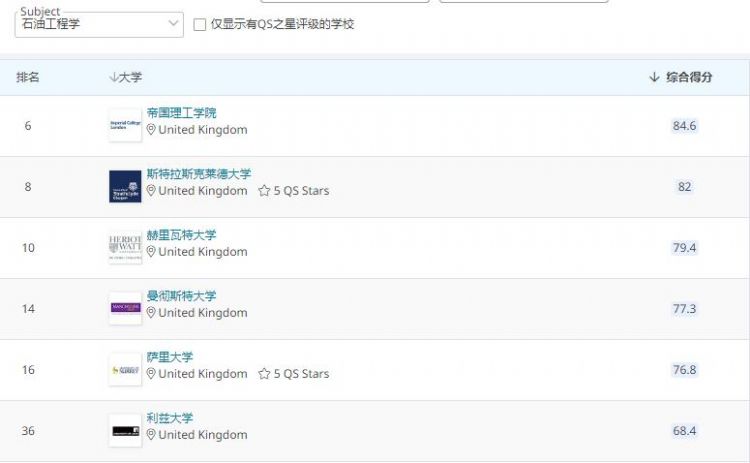Click the location pin under 曼彻斯特大学
This screenshot has height=463, width=750.
[151, 313]
